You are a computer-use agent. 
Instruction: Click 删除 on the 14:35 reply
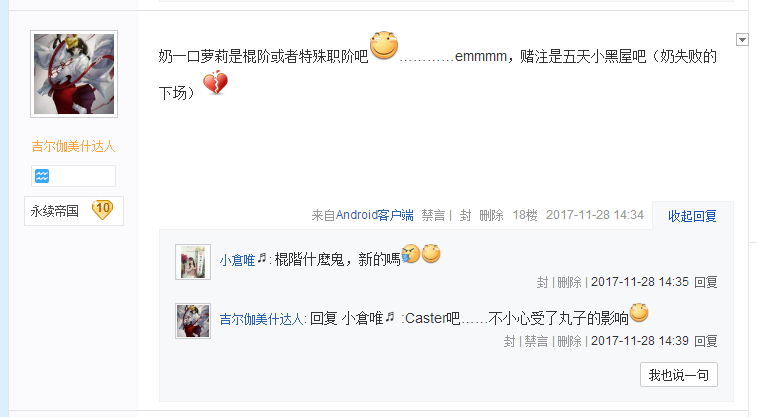569,282
